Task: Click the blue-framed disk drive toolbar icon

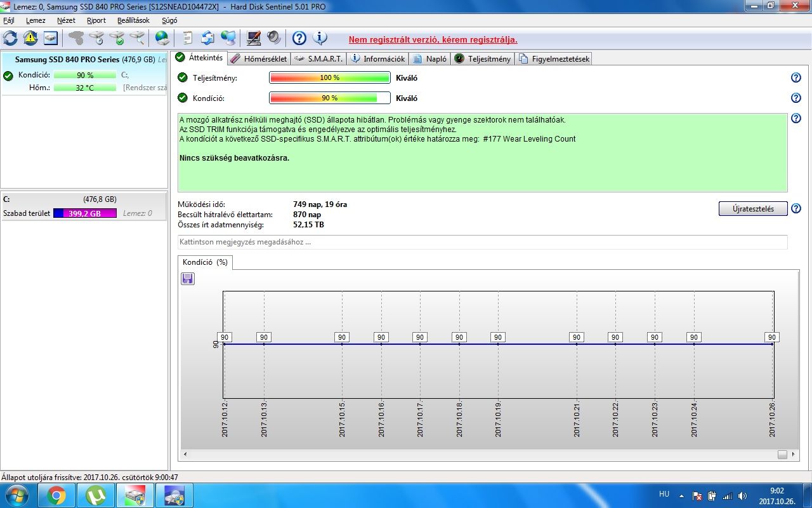Action: click(x=51, y=38)
